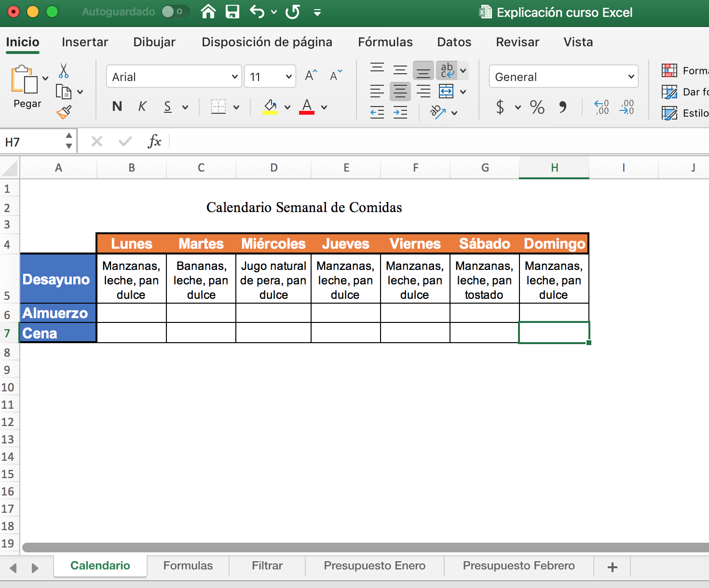Increase font size with larger A
The height and width of the screenshot is (588, 709).
311,75
